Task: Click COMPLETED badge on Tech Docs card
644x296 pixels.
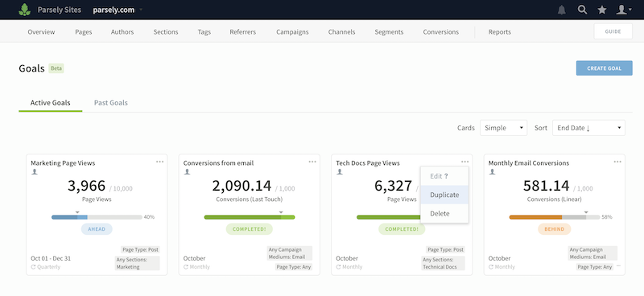Action: point(402,229)
